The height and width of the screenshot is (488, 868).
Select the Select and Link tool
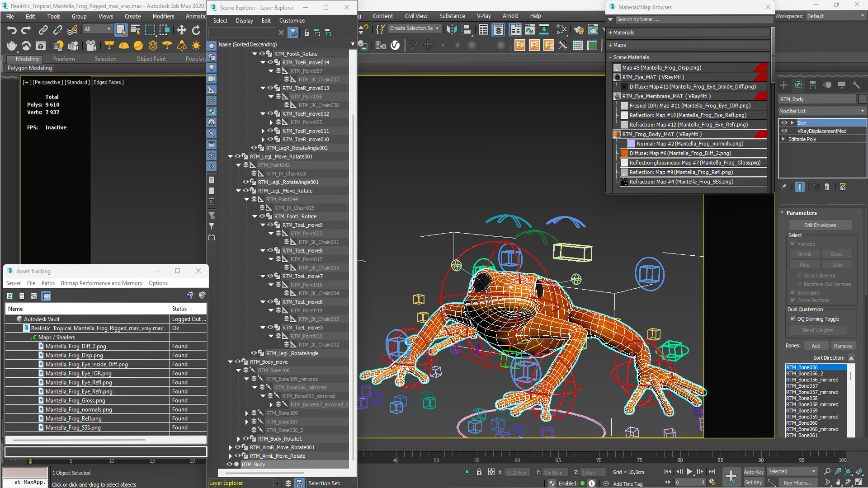coord(43,30)
